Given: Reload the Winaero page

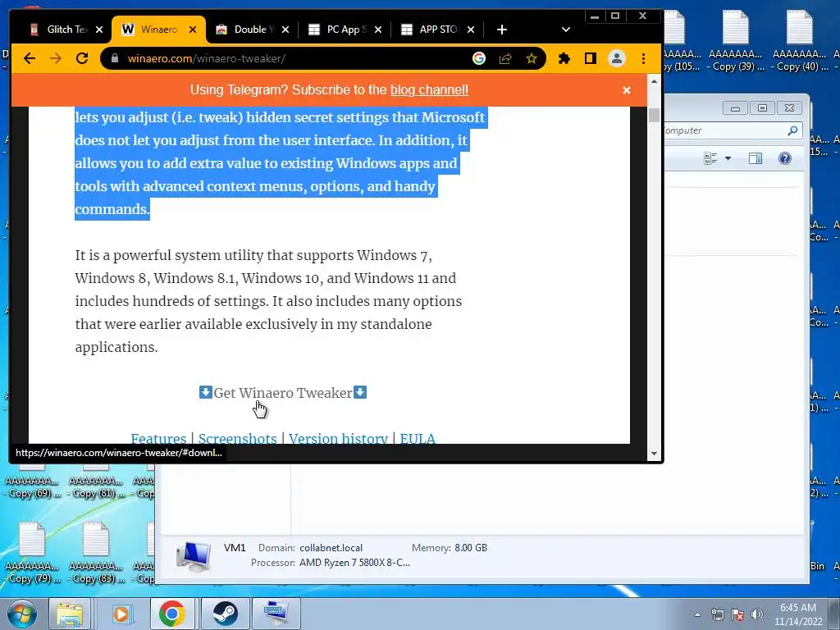Looking at the screenshot, I should pos(82,58).
